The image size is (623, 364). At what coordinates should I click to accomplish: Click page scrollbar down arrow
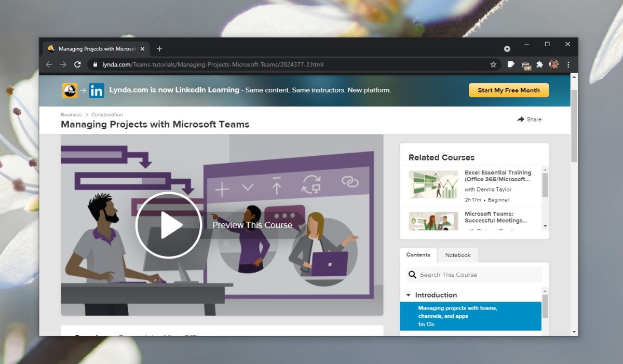574,331
